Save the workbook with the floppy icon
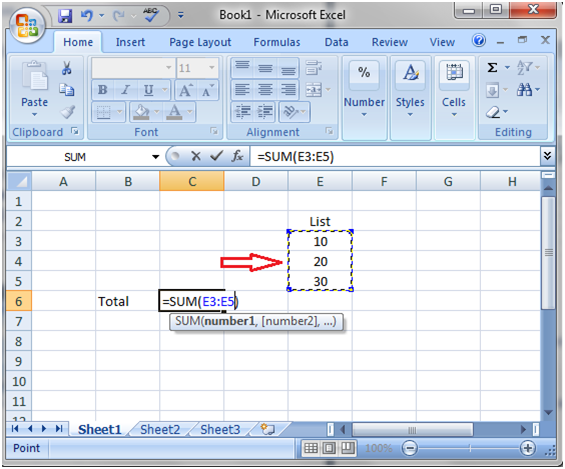The image size is (565, 469). 65,16
